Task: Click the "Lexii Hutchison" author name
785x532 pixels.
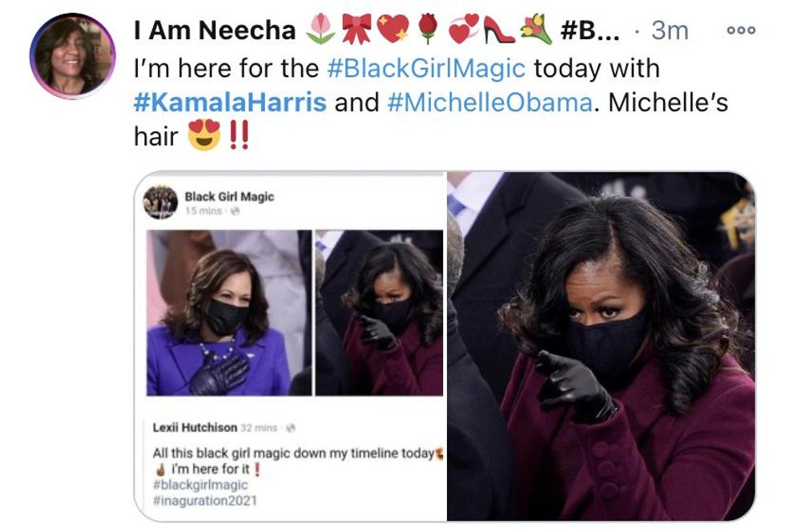Action: (x=195, y=428)
